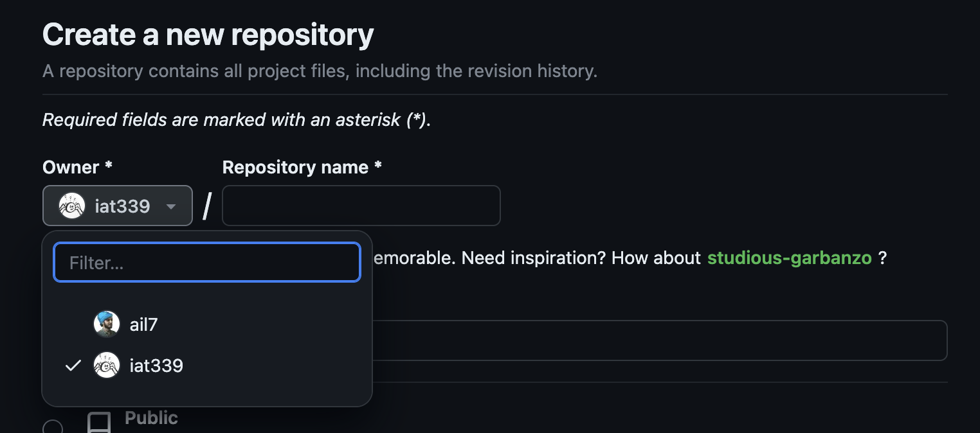
Task: Expand the owner list to choose an account
Action: [118, 206]
